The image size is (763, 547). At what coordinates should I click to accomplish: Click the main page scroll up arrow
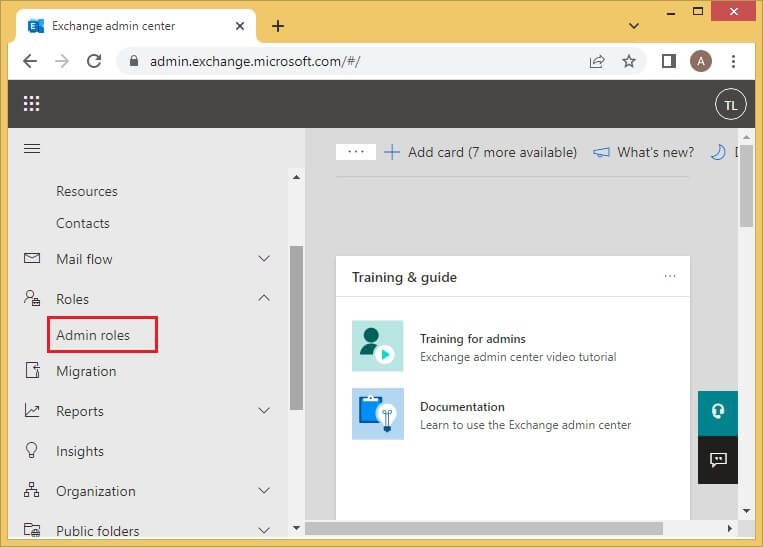tap(746, 137)
